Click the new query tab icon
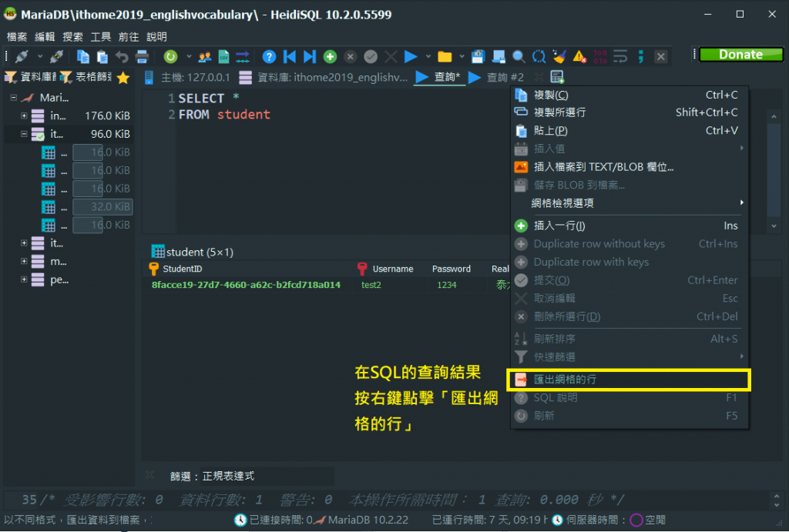789x532 pixels. pos(556,77)
